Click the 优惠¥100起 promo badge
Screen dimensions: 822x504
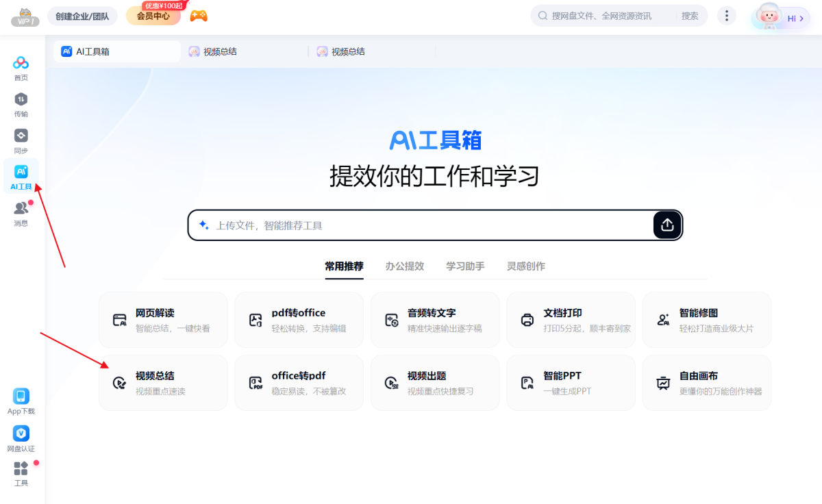pos(163,5)
